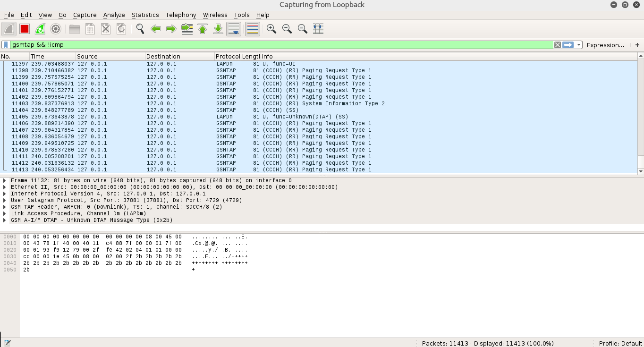Apply the display filter with the arrow

(568, 45)
